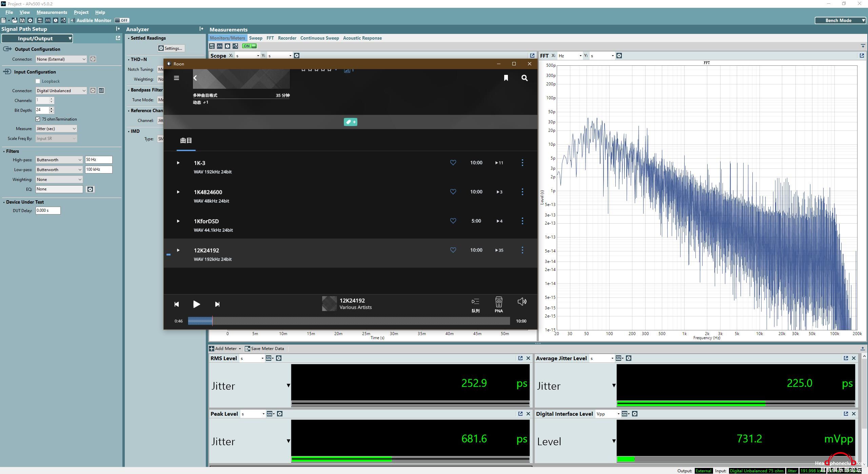The width and height of the screenshot is (868, 474).
Task: Enable the Loopback checkbox
Action: [x=38, y=81]
